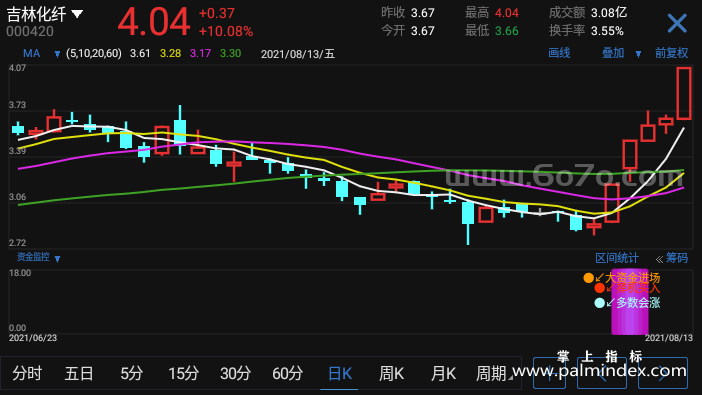
Task: Open the stock name dropdown for 吉林化纤
Action: 77,14
